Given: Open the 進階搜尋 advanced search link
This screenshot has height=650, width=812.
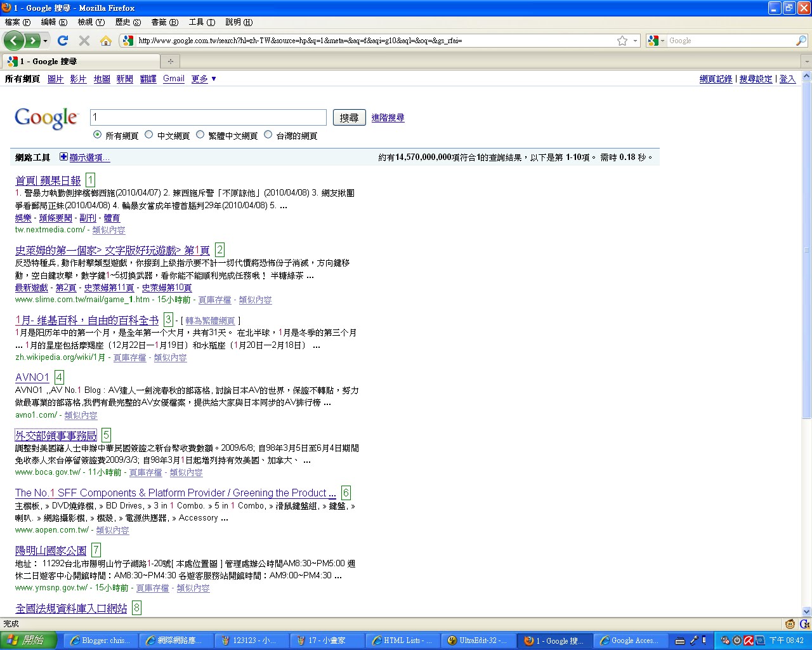Looking at the screenshot, I should [x=388, y=117].
